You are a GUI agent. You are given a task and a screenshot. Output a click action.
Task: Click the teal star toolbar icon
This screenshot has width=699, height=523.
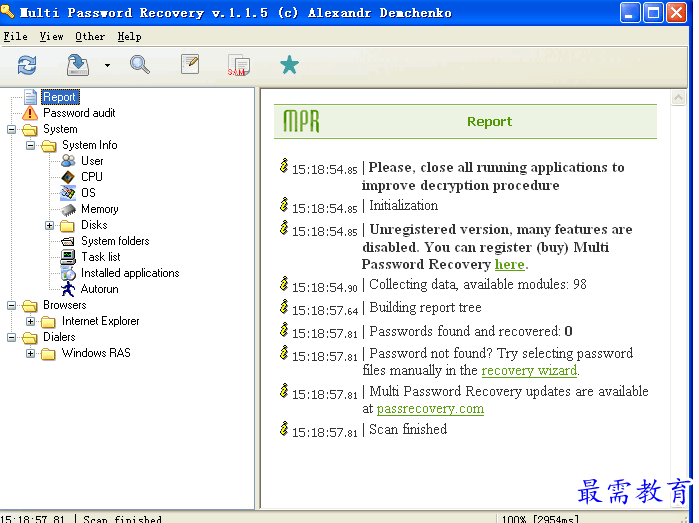(289, 65)
